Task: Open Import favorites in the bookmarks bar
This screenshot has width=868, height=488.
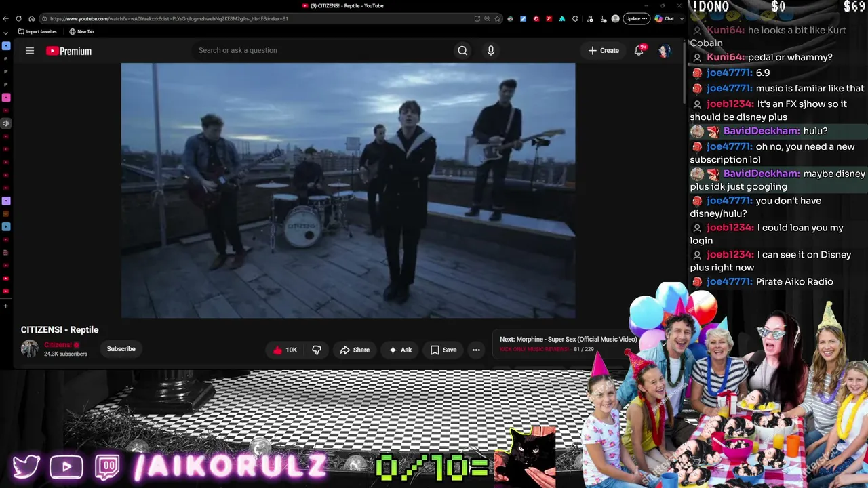Action: pyautogui.click(x=37, y=32)
